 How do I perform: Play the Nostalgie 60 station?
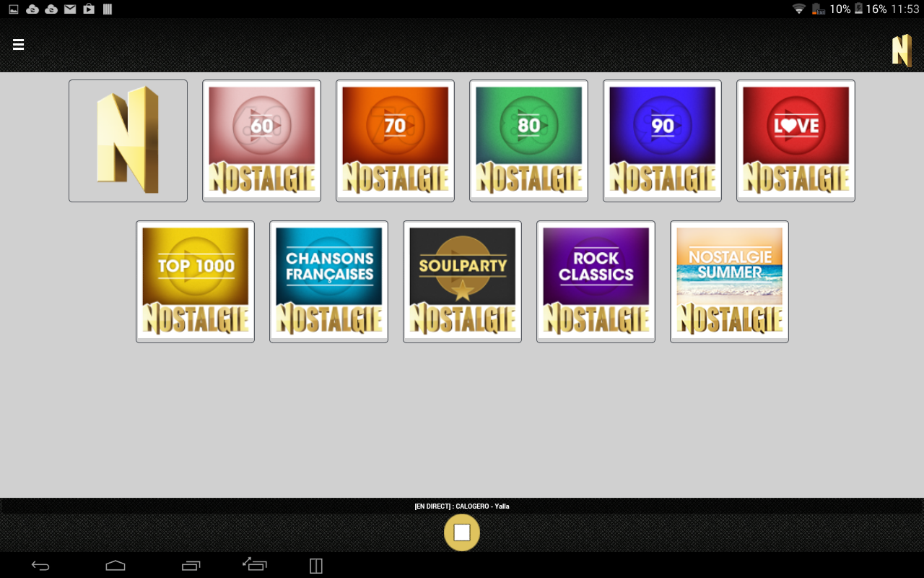[261, 141]
